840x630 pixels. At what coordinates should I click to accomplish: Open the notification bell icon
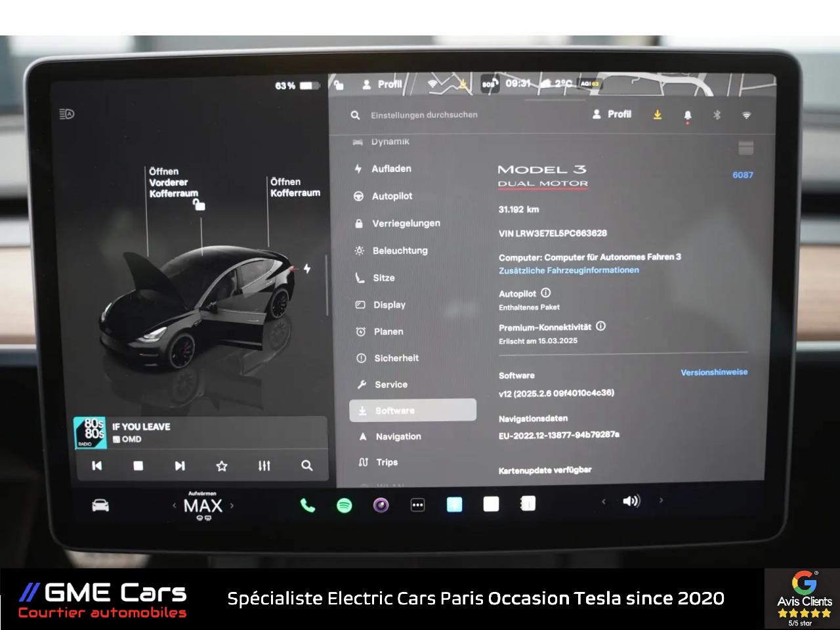pyautogui.click(x=688, y=115)
